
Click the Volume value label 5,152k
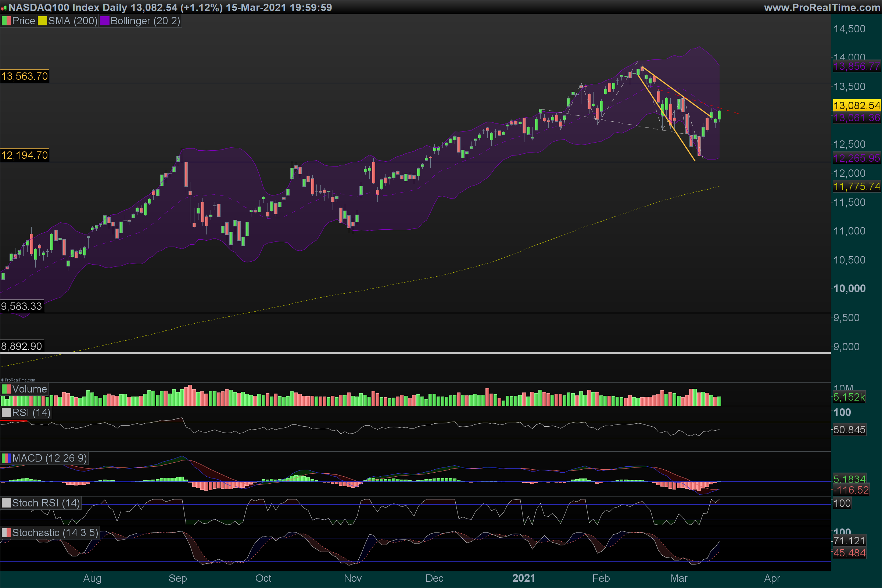coord(849,397)
